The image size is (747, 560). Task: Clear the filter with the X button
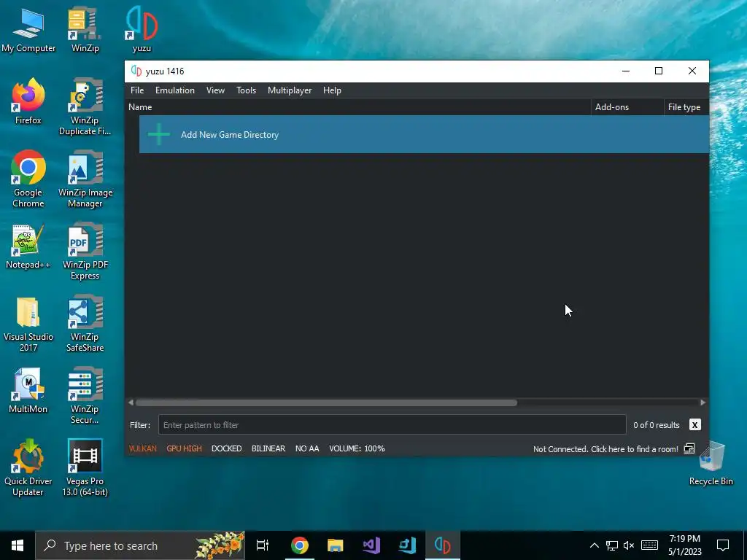pyautogui.click(x=694, y=425)
